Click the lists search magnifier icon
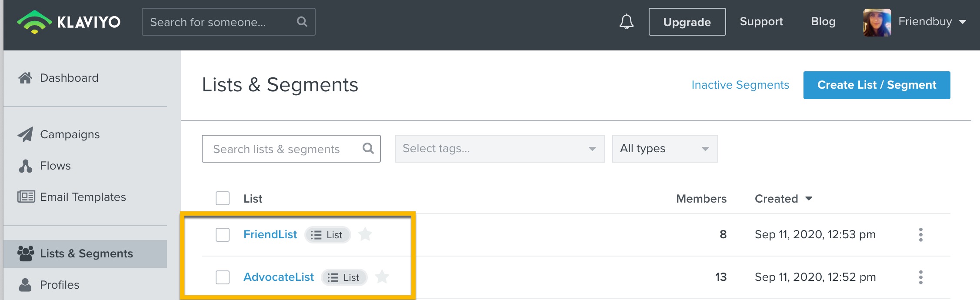The image size is (980, 300). pos(368,149)
